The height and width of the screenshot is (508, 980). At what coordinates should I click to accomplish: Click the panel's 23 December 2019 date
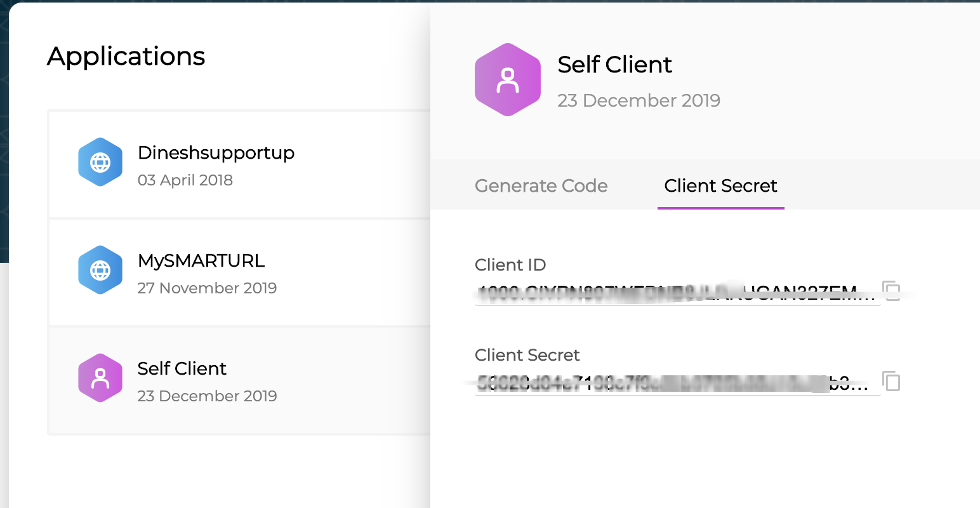[639, 100]
